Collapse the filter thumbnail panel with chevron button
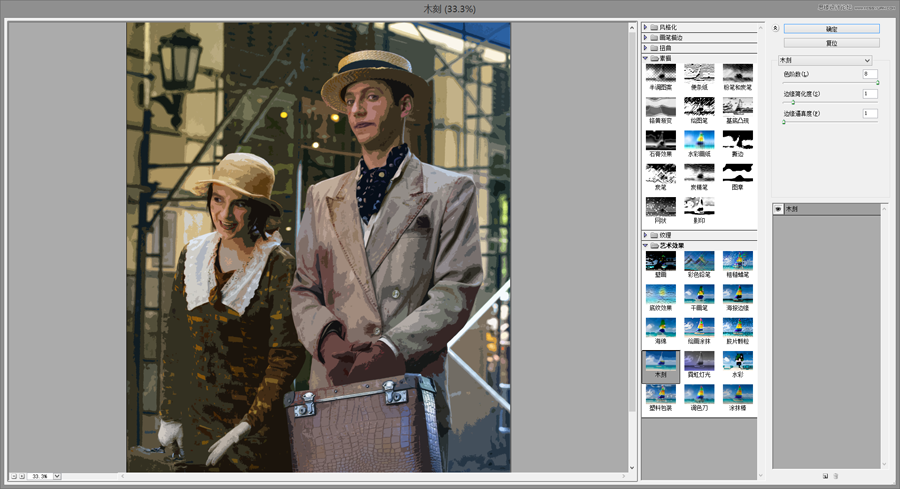Screen dimensions: 900x489 click(775, 28)
